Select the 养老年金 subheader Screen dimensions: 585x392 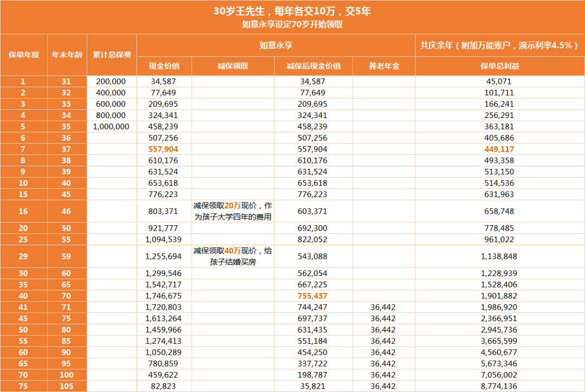coord(385,66)
